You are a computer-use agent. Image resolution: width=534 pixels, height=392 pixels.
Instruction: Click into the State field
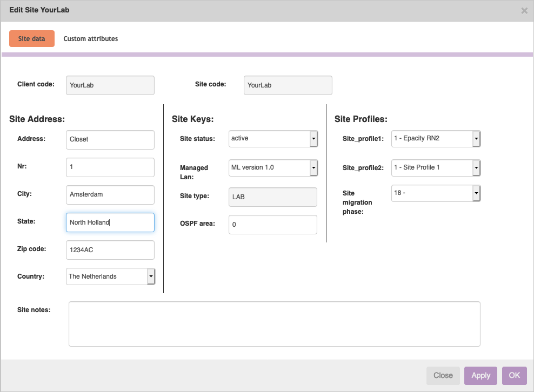click(x=110, y=222)
